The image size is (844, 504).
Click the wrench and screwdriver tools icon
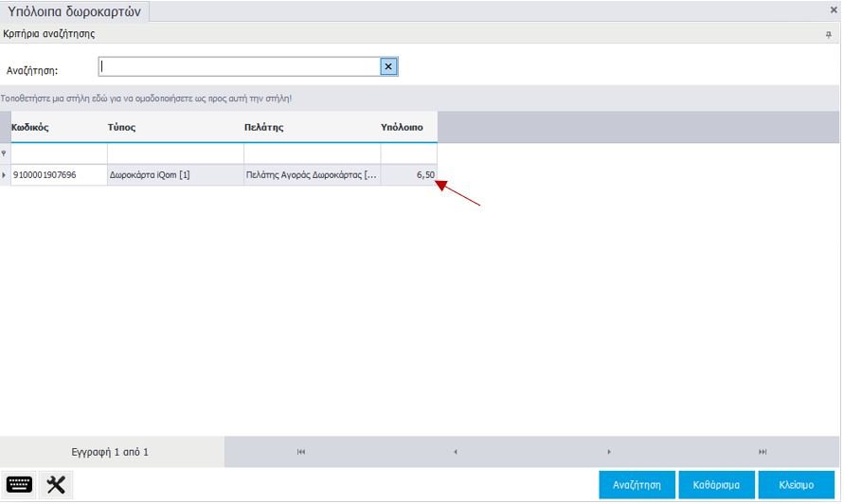pyautogui.click(x=56, y=484)
